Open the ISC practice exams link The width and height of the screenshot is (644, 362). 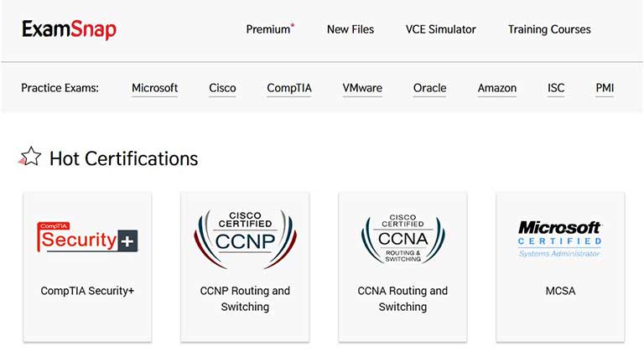(x=556, y=88)
